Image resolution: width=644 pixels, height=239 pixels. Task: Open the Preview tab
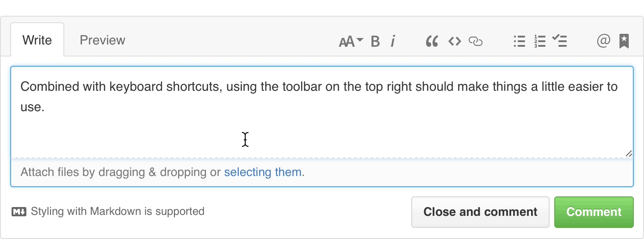(102, 40)
